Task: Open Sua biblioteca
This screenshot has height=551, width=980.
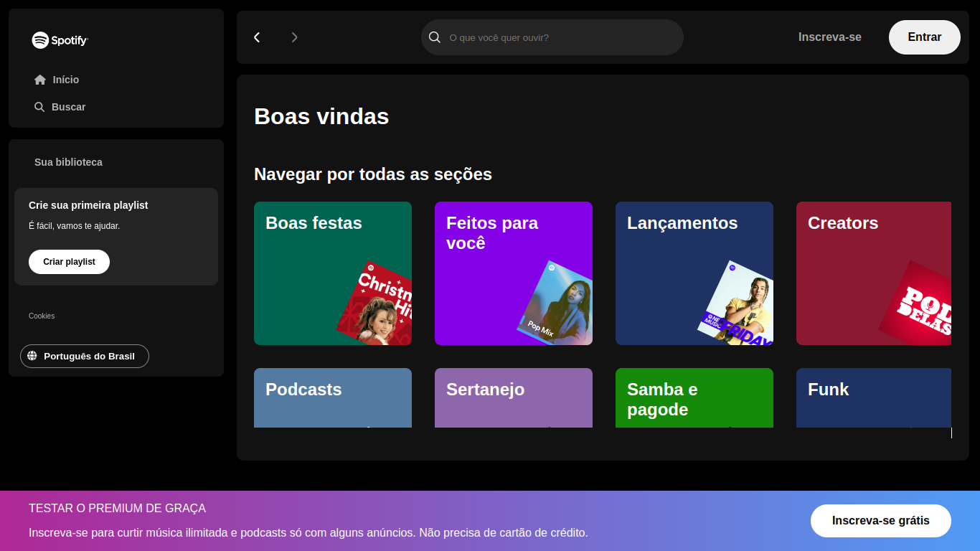Action: click(68, 162)
